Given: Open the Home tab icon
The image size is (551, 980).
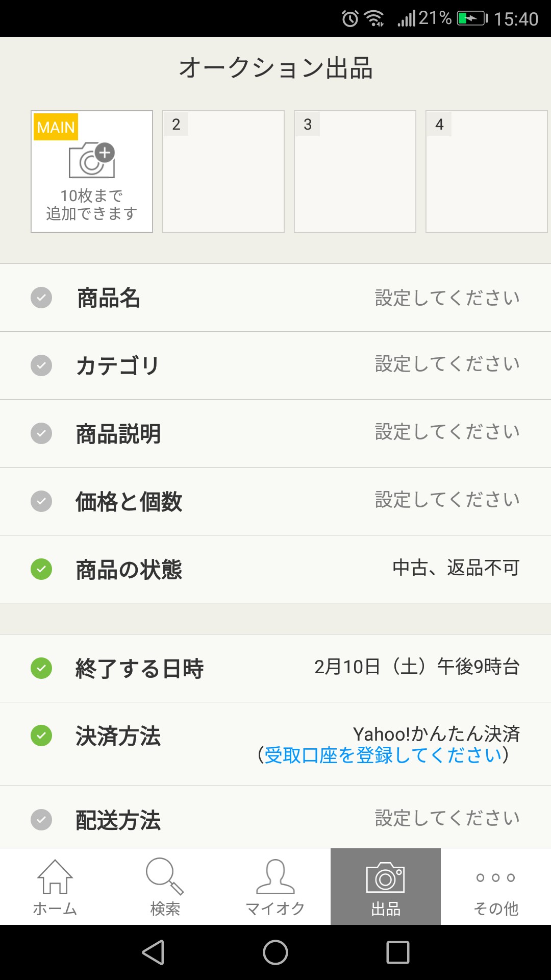Looking at the screenshot, I should (55, 886).
